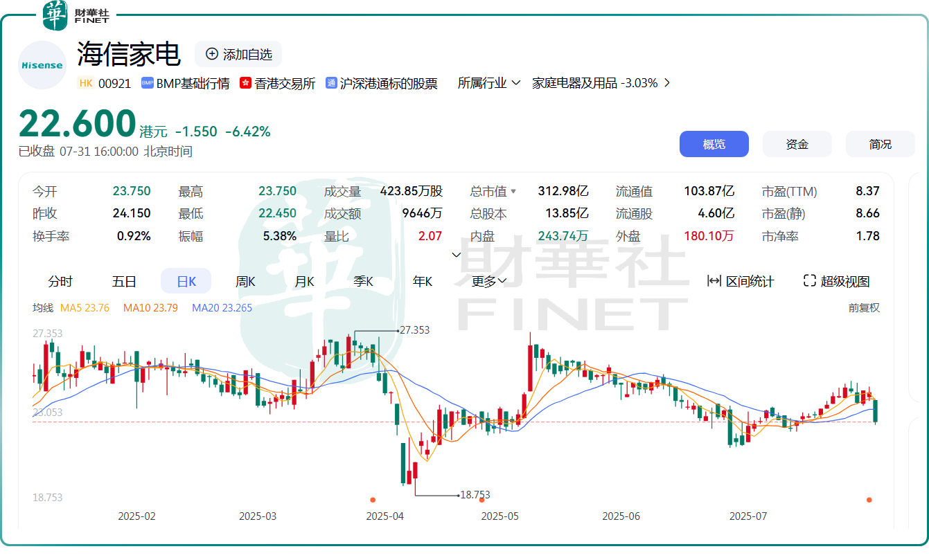
Task: Click the 香港交易所 label
Action: 285,83
